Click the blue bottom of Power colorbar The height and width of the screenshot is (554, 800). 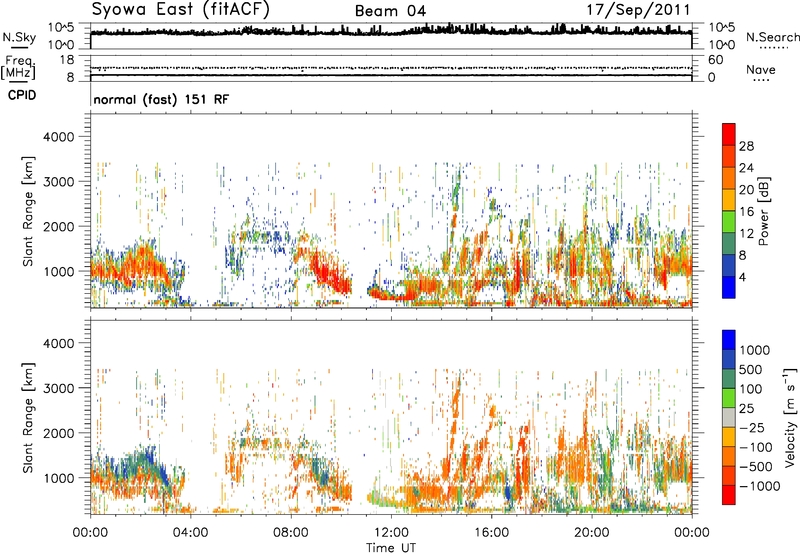coord(729,287)
